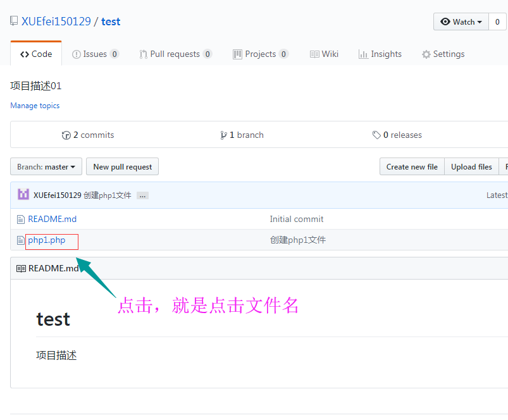Click the php1.php file icon
Viewport: 508px width, 420px height.
click(21, 240)
